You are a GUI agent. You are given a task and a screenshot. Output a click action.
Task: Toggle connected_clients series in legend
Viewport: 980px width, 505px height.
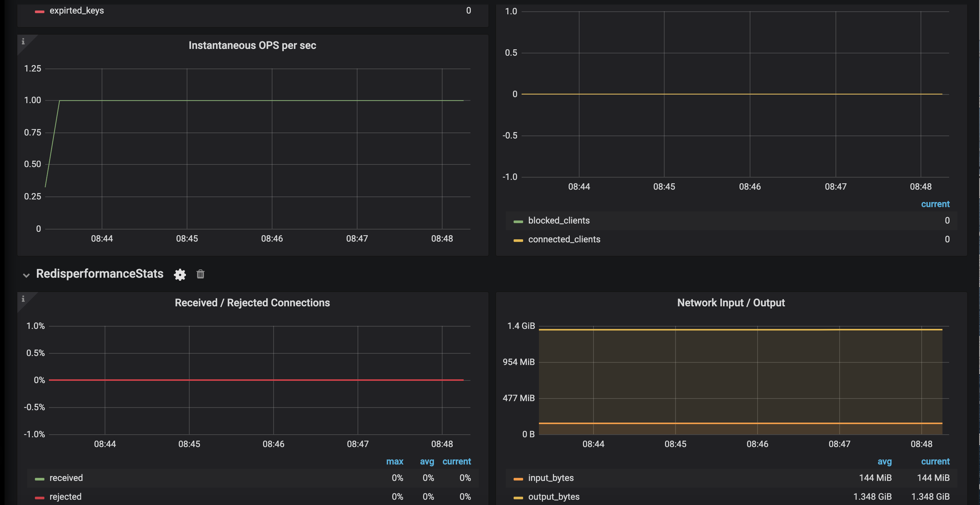click(x=564, y=239)
